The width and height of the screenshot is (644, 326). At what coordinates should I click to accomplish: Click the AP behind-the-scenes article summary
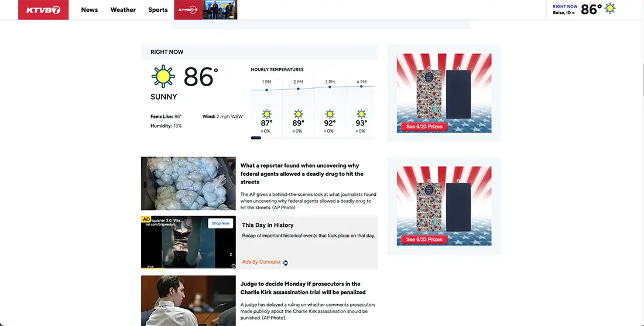308,201
